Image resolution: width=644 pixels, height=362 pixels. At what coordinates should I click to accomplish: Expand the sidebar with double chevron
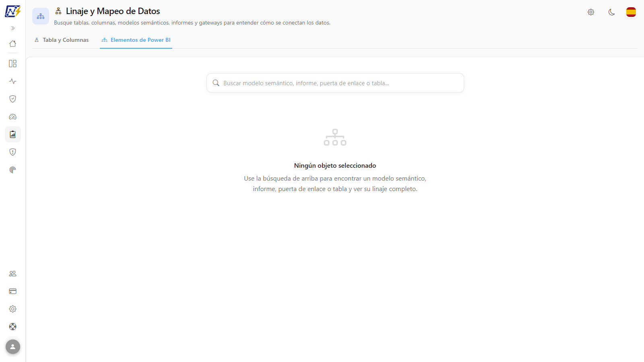[x=13, y=28]
